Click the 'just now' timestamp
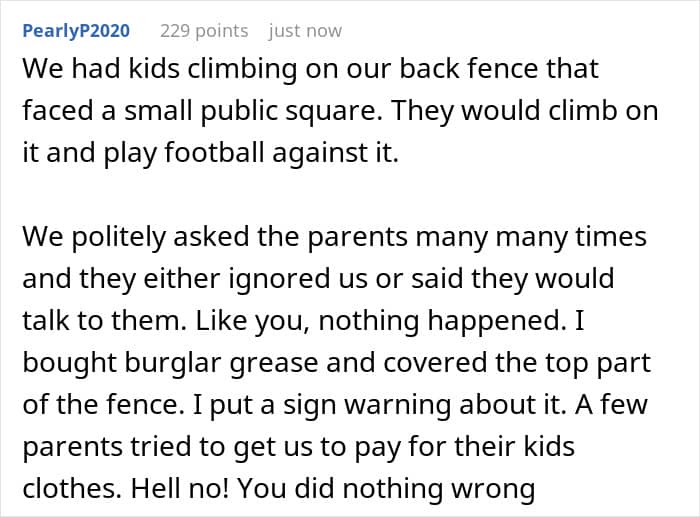Viewport: 700px width, 517px height. [x=305, y=31]
